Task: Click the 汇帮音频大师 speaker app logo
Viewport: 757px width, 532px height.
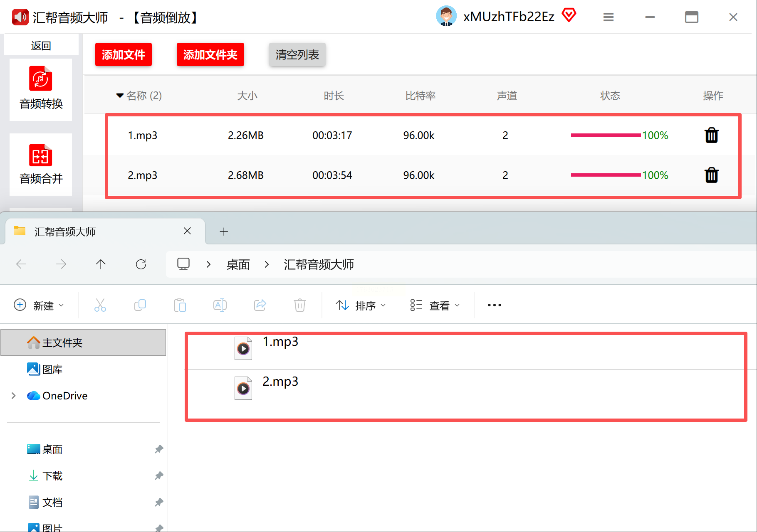Action: (20, 17)
